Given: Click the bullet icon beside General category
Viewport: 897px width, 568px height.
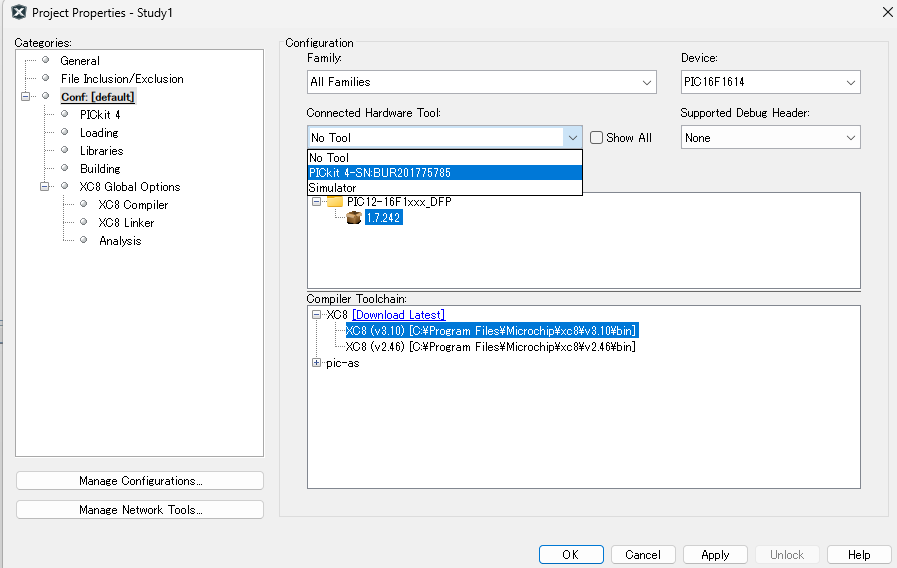Looking at the screenshot, I should tap(45, 61).
